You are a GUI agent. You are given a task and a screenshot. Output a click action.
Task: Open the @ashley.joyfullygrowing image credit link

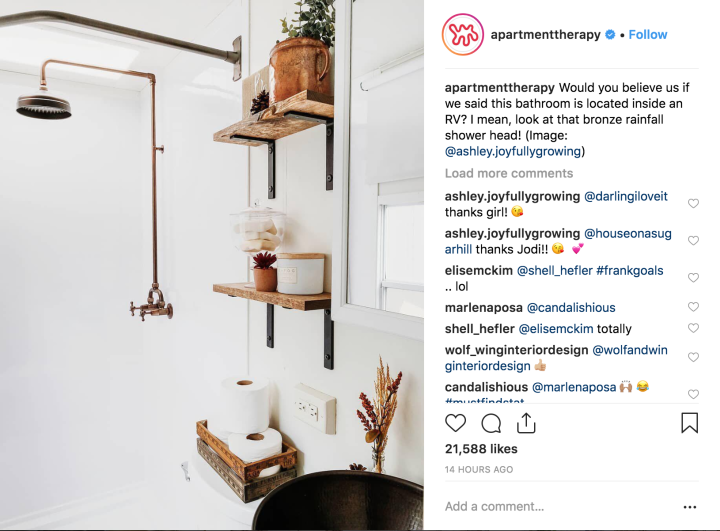pos(513,152)
